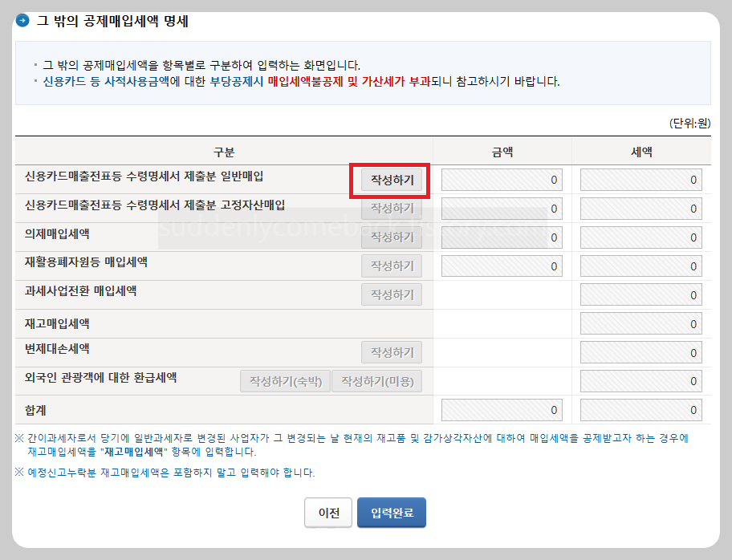Click the 합계 row 금액 total field
This screenshot has width=732, height=560.
point(501,409)
